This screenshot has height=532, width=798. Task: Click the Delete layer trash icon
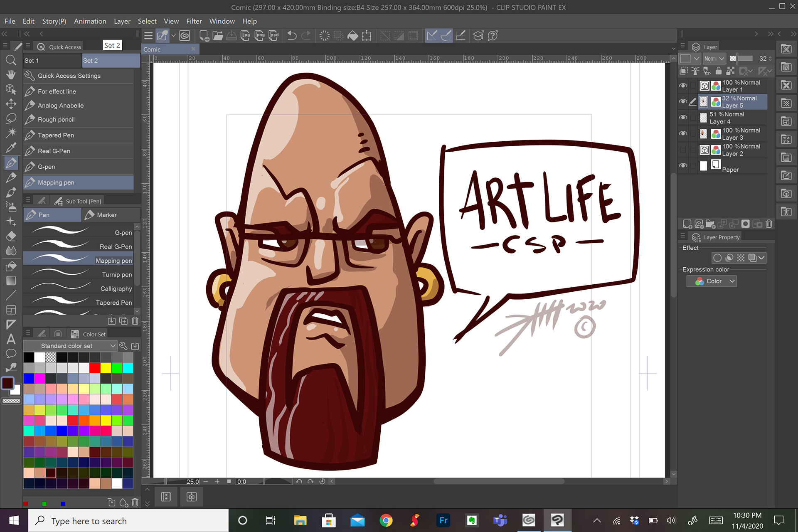(x=769, y=224)
